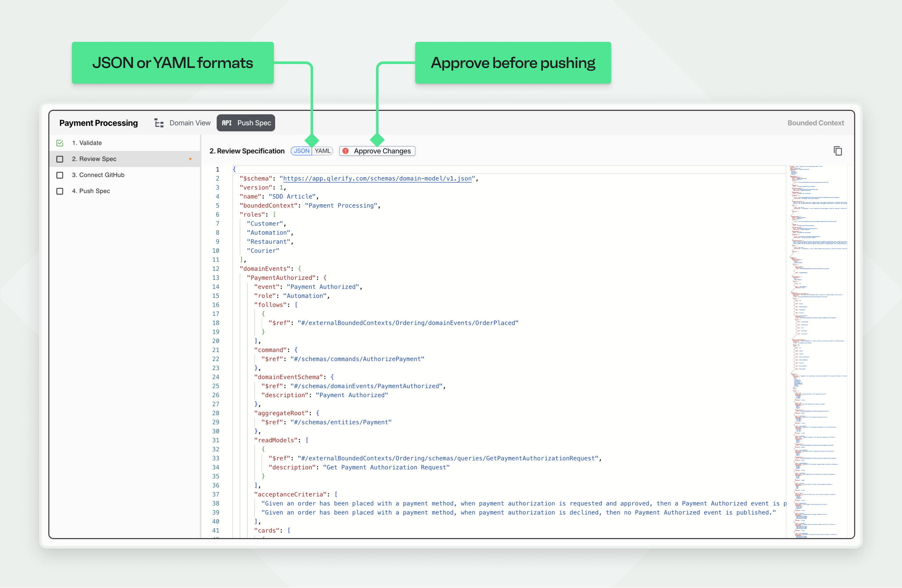902x588 pixels.
Task: Click the AuthorizePayment $ref line
Action: coord(342,359)
